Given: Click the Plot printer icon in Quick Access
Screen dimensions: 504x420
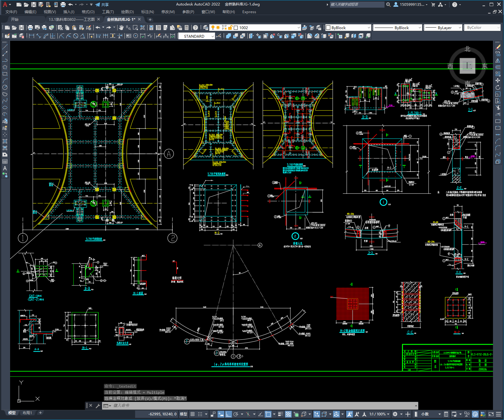Looking at the screenshot, I should pos(63,4).
